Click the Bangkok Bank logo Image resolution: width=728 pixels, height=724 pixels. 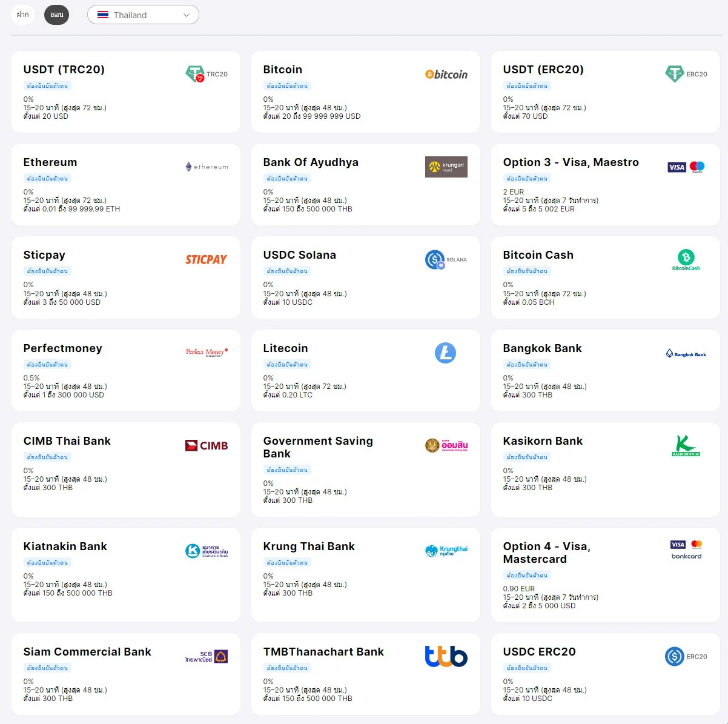tap(686, 353)
